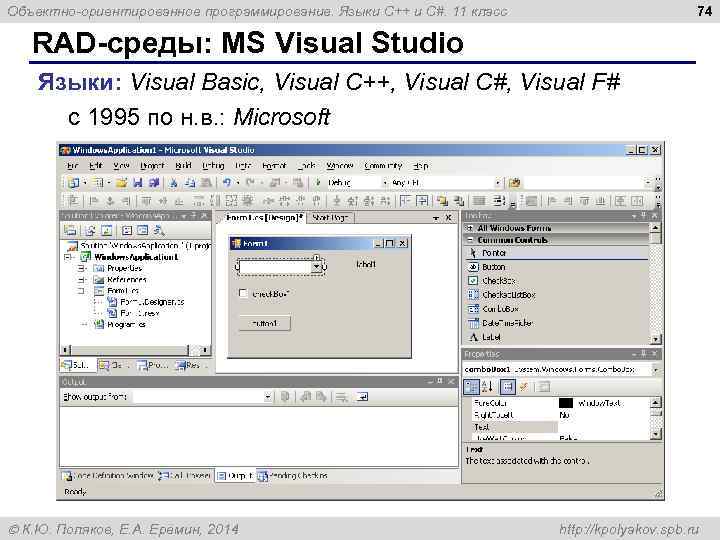Show Events in the Properties window
Viewport: 720px width, 540px height.
pyautogui.click(x=523, y=387)
